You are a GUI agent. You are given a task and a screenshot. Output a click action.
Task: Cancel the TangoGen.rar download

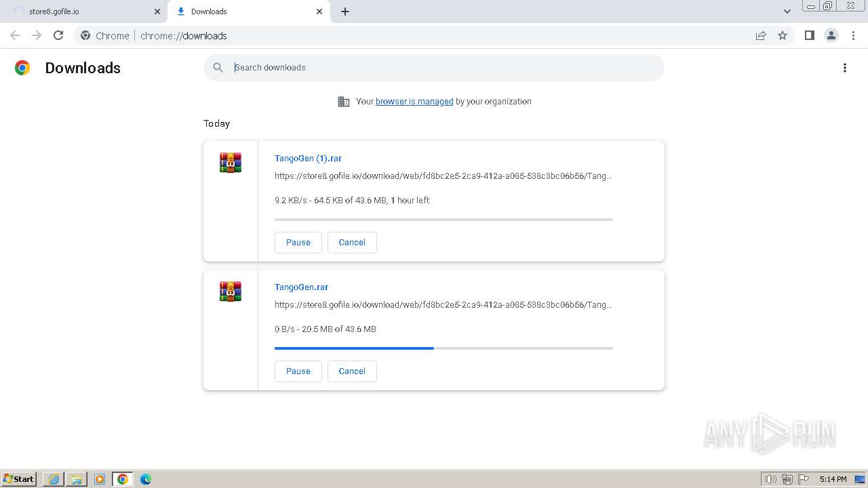(x=352, y=371)
